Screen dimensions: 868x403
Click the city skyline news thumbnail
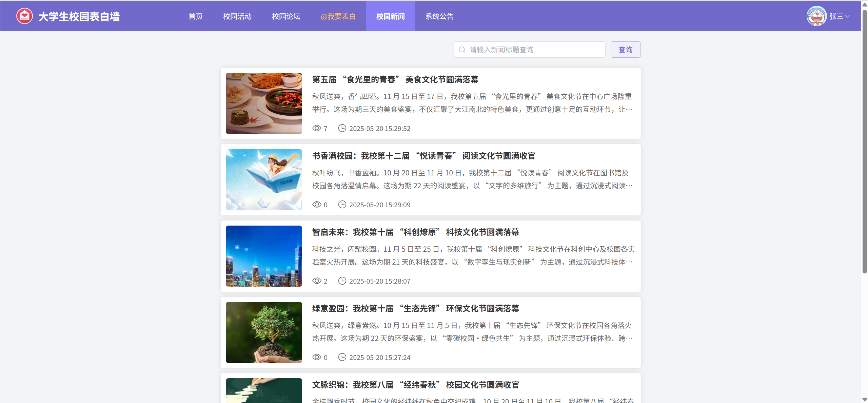pyautogui.click(x=264, y=256)
